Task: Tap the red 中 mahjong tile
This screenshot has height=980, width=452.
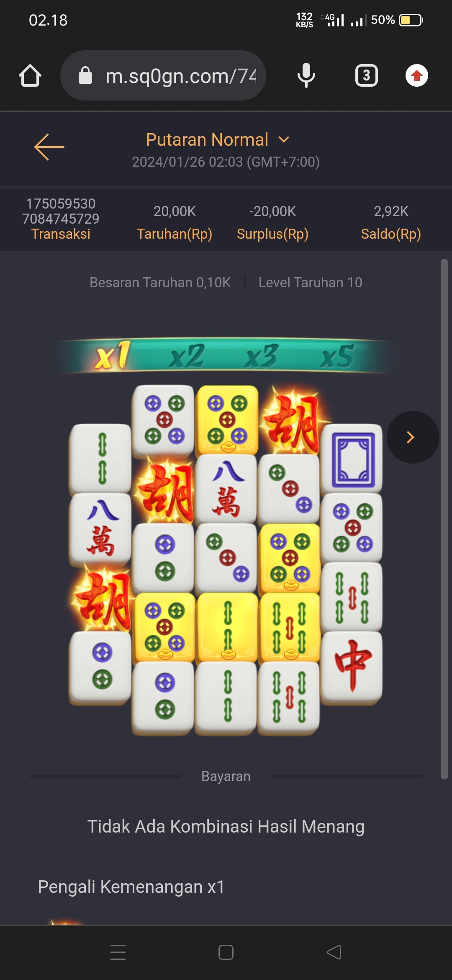Action: (x=352, y=666)
